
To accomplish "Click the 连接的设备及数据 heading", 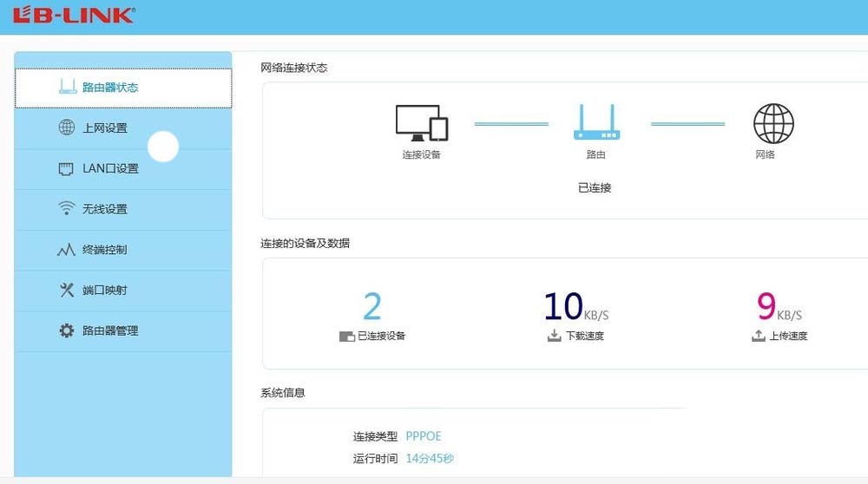I will (305, 244).
